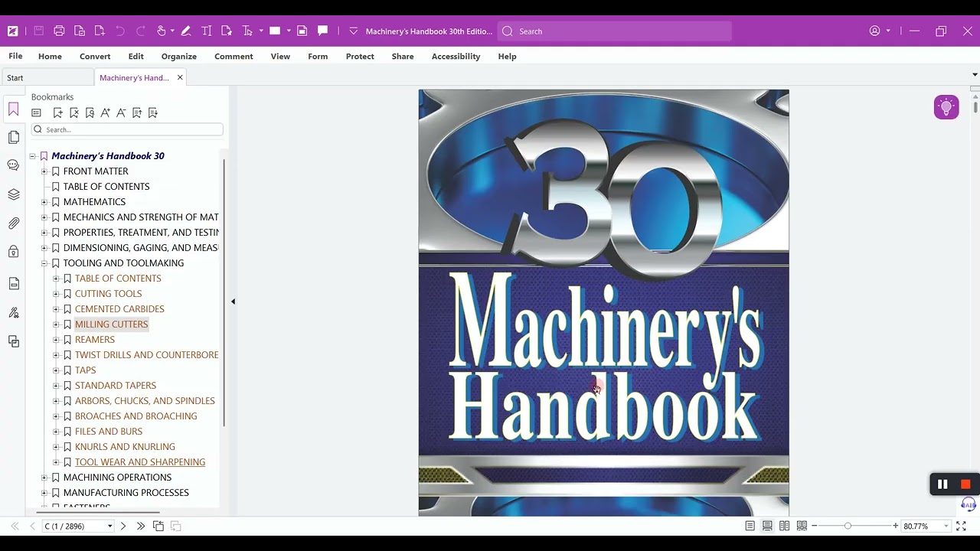Open the REAMERS bookmark
Image resolution: width=980 pixels, height=551 pixels.
pyautogui.click(x=95, y=340)
